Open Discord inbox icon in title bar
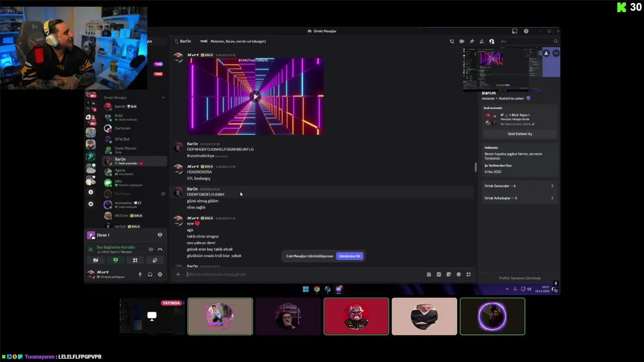This screenshot has width=644, height=362. (x=515, y=31)
